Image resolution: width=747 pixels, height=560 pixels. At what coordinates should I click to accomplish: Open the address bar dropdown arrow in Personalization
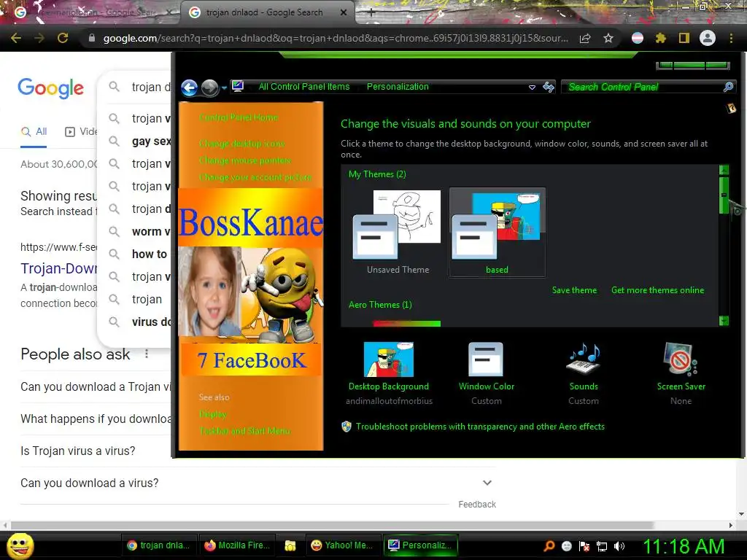point(532,87)
